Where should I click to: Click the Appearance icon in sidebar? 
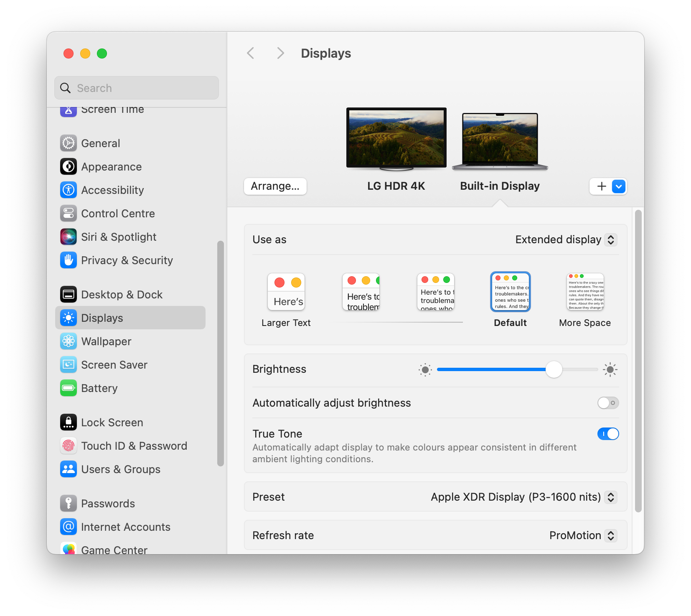tap(69, 167)
